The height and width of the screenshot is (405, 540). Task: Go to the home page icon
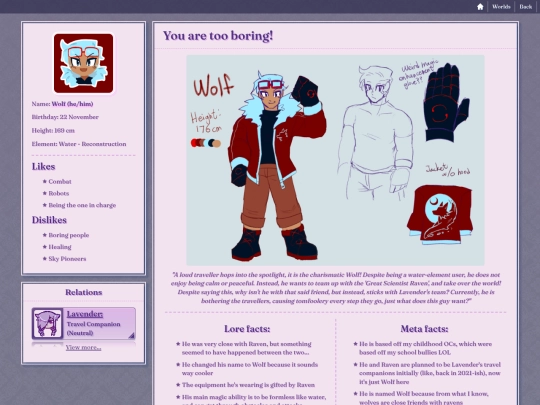click(480, 7)
